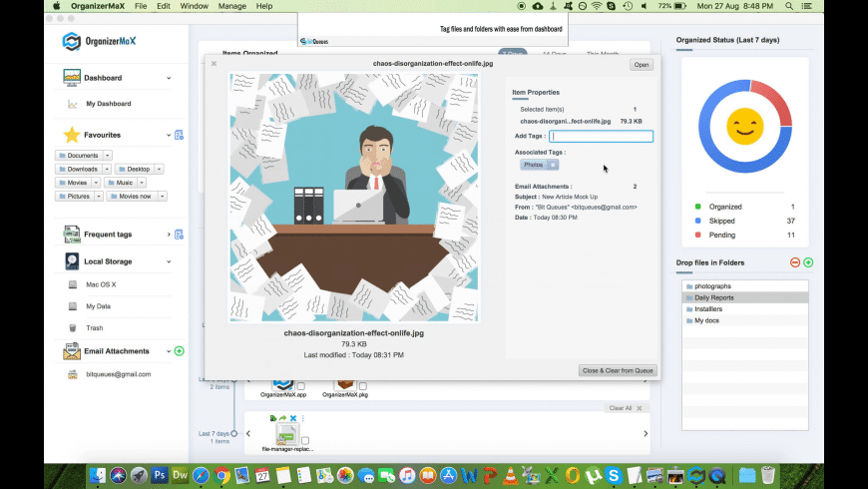Viewport: 868px width, 489px height.
Task: Click the Frequent tags section icon
Action: pyautogui.click(x=72, y=235)
